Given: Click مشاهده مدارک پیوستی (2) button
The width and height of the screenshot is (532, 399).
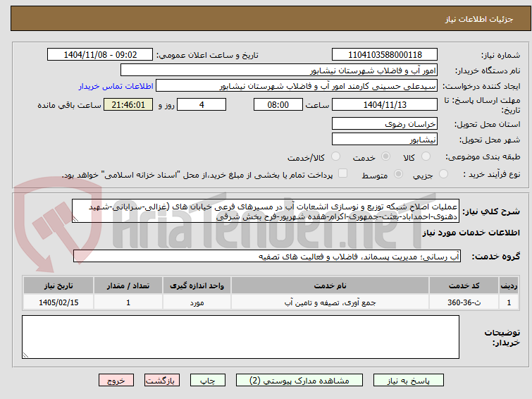Looking at the screenshot, I should click(299, 381).
